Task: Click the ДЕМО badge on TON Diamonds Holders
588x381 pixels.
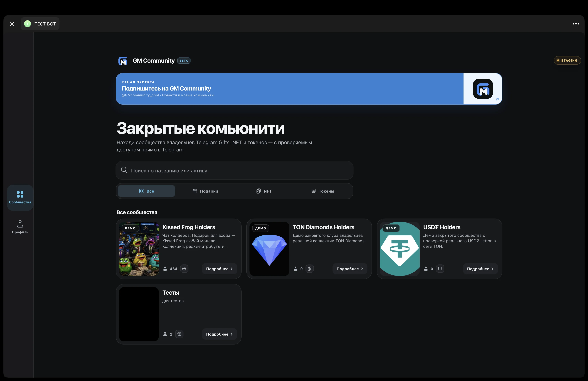Action: [x=261, y=228]
